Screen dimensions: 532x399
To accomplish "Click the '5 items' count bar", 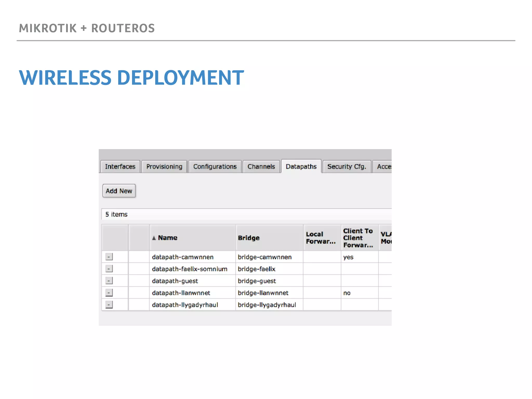I will (x=247, y=214).
